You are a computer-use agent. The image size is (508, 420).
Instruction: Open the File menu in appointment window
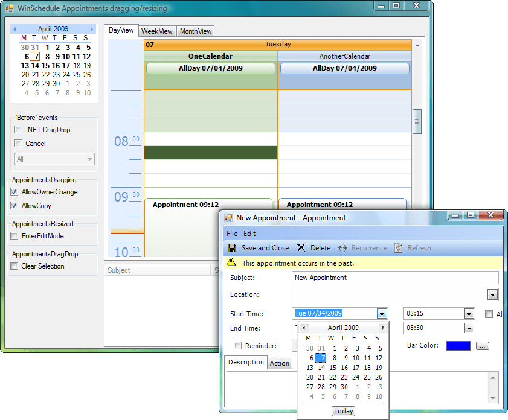coord(232,234)
